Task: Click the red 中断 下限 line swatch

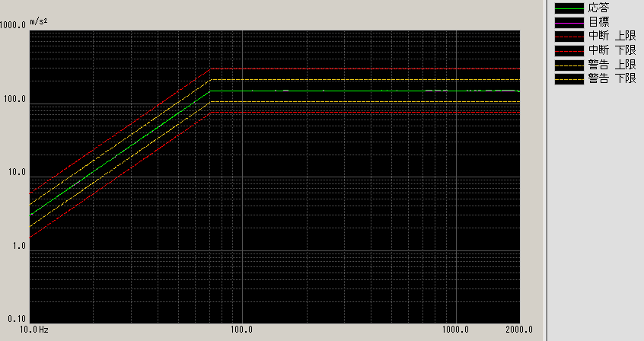Action: click(569, 51)
